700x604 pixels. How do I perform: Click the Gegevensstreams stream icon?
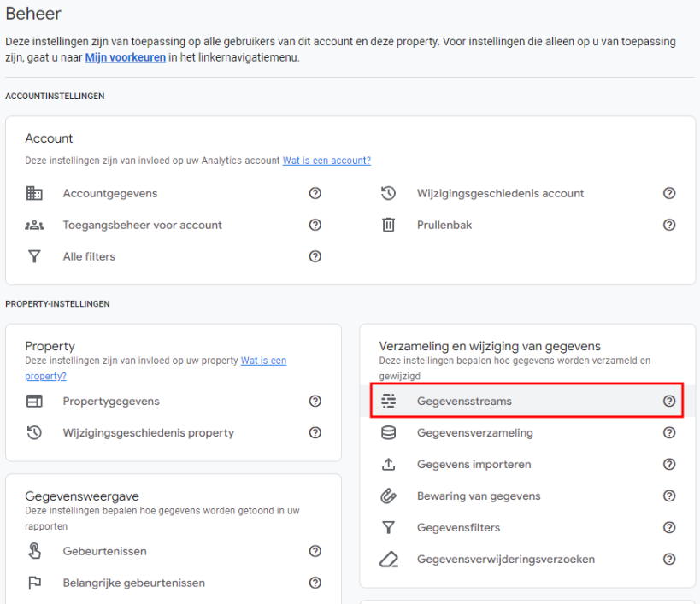point(388,401)
